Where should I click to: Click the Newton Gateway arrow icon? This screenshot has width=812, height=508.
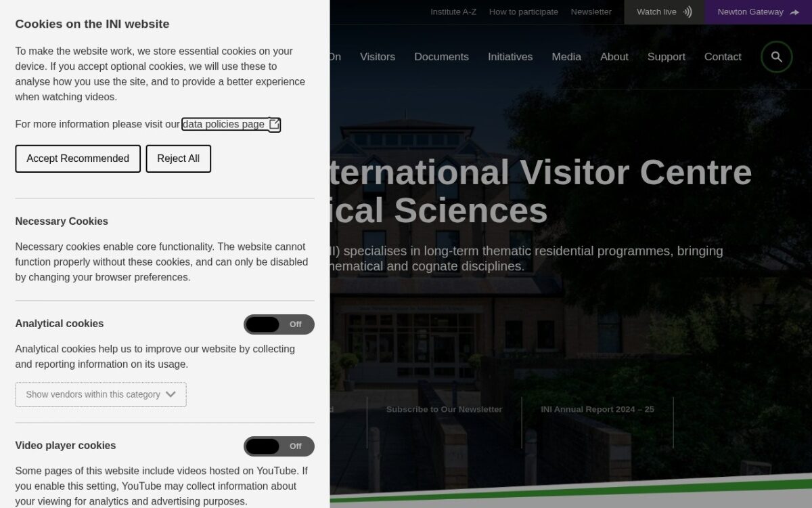point(794,12)
